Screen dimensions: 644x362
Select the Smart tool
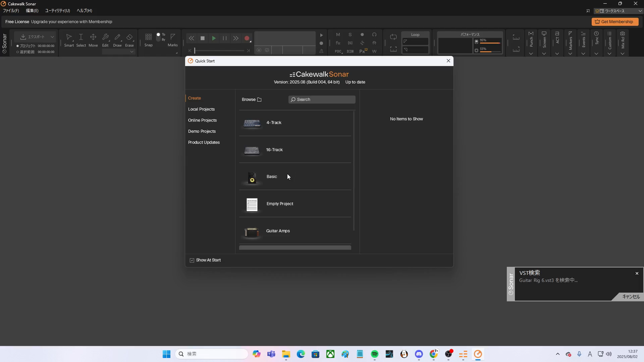coord(69,40)
